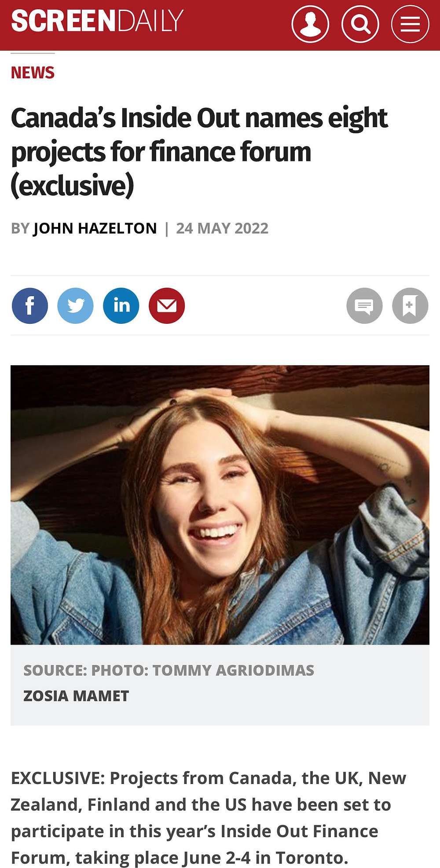This screenshot has height=868, width=440.
Task: View author John Hazelton's page
Action: tap(95, 228)
